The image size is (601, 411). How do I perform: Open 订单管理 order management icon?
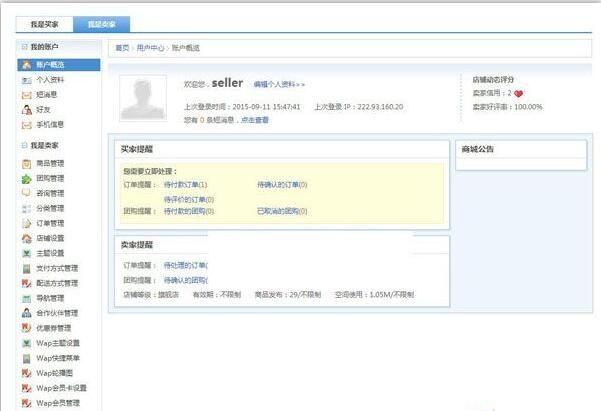26,224
